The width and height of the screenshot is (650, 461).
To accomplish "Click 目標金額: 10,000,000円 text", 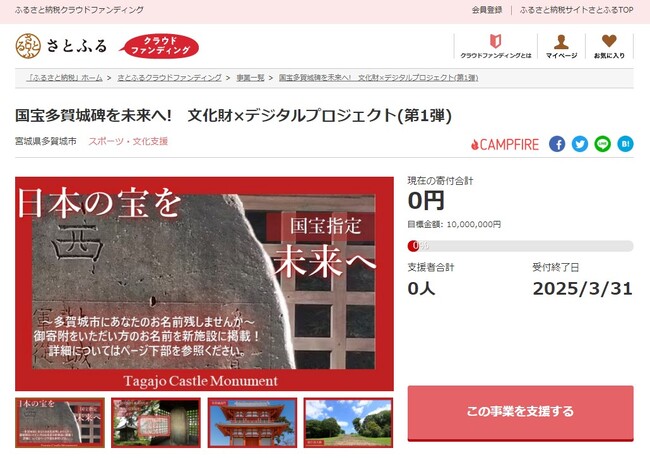I will tap(454, 224).
